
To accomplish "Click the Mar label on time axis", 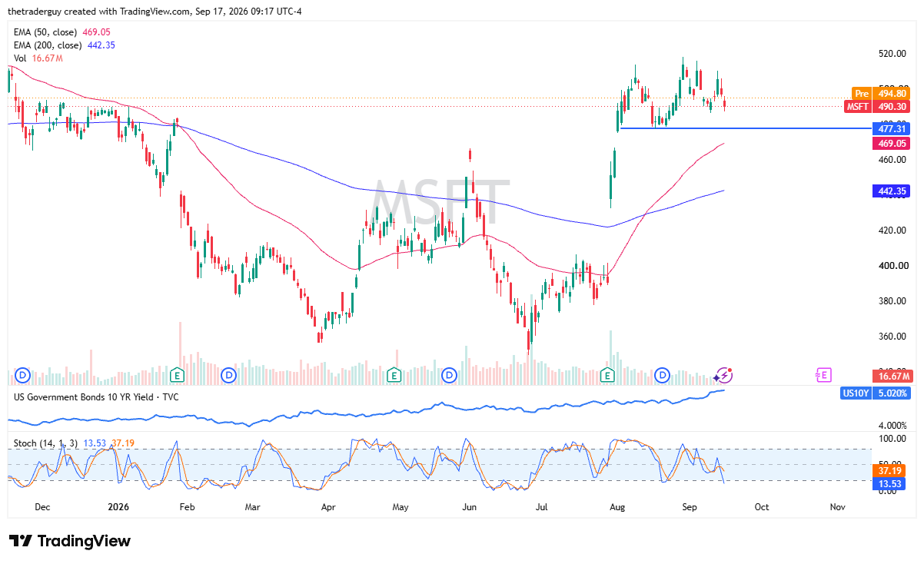I will 253,507.
